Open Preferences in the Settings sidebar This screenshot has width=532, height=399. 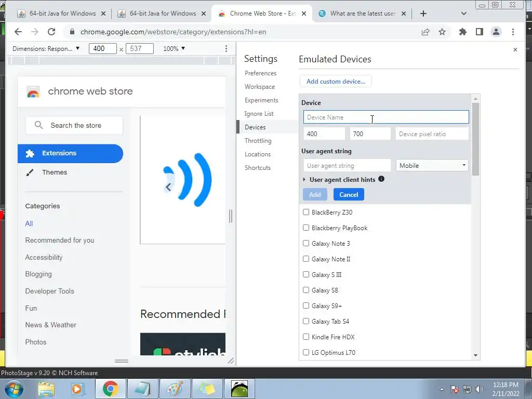[x=260, y=73]
